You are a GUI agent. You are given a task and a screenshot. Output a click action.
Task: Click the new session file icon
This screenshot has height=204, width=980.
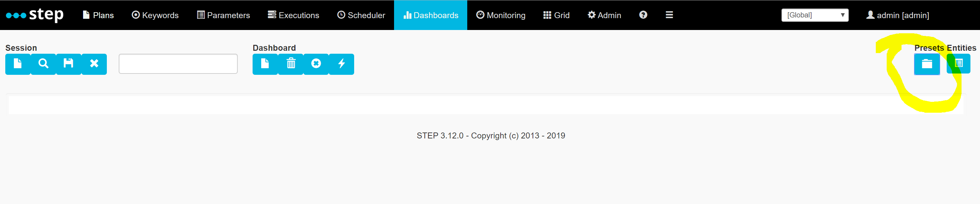pyautogui.click(x=18, y=64)
